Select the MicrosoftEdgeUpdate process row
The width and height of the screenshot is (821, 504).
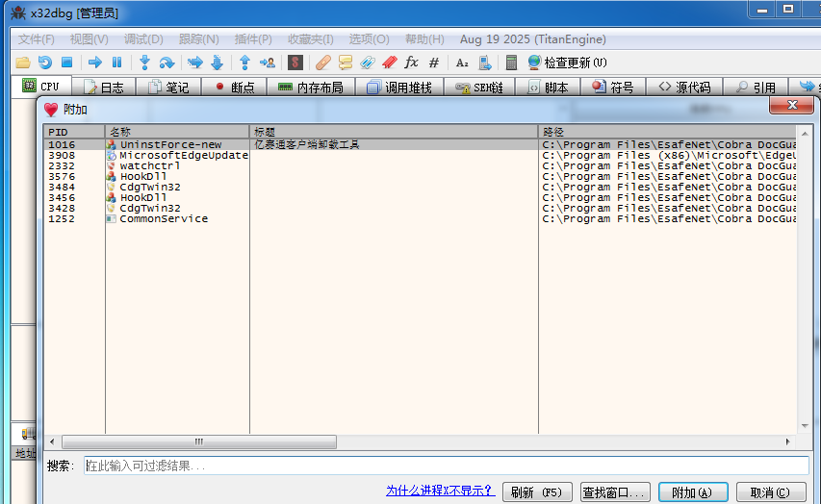pos(421,155)
